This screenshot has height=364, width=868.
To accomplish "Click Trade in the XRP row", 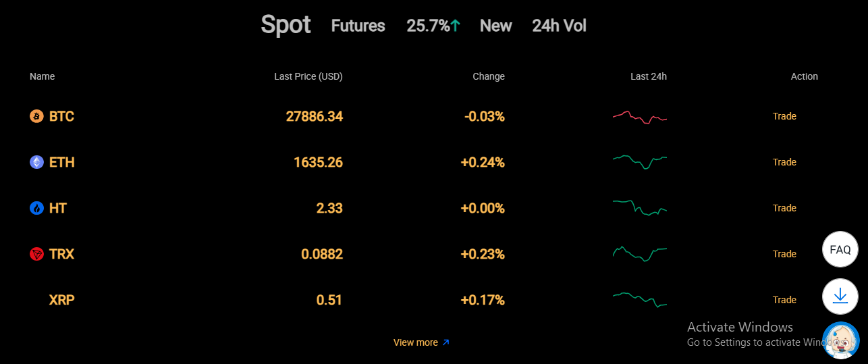I will [784, 300].
